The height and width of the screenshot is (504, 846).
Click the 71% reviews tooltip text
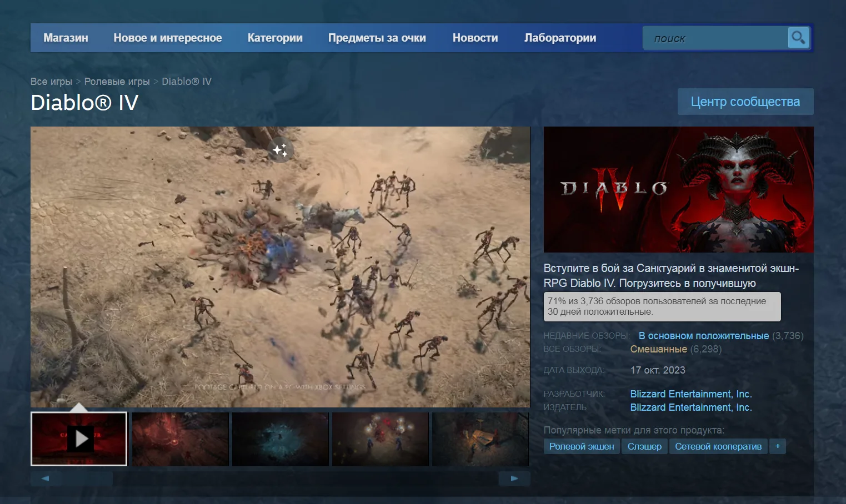(x=662, y=306)
